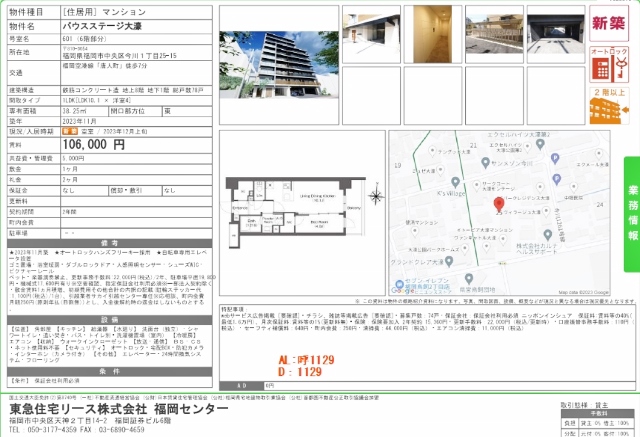This screenshot has width=640, height=437.
Task: Click the K's Village map pin
Action: click(456, 182)
